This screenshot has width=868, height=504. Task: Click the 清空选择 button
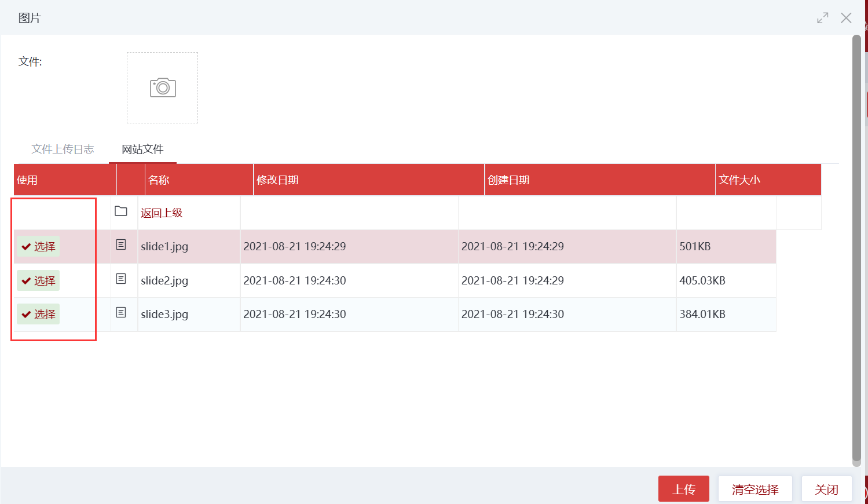[755, 489]
